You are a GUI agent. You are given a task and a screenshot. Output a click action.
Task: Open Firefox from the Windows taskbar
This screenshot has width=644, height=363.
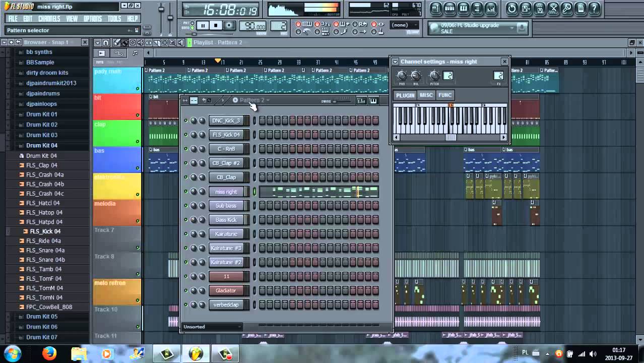tap(49, 354)
